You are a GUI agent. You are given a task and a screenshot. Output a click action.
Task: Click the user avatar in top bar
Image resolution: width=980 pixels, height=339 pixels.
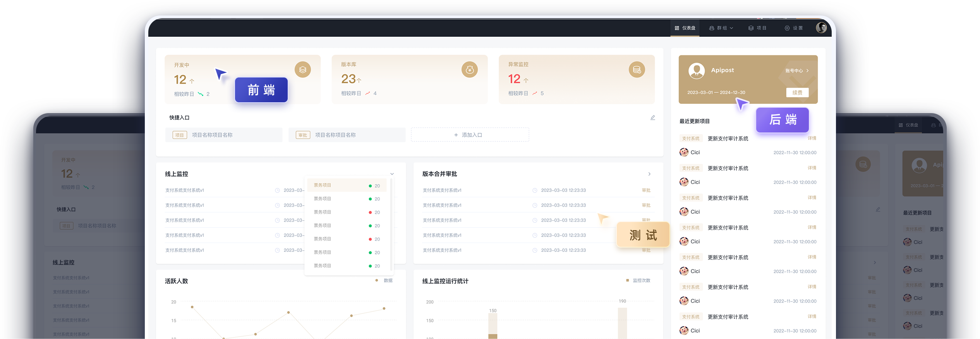coord(821,28)
